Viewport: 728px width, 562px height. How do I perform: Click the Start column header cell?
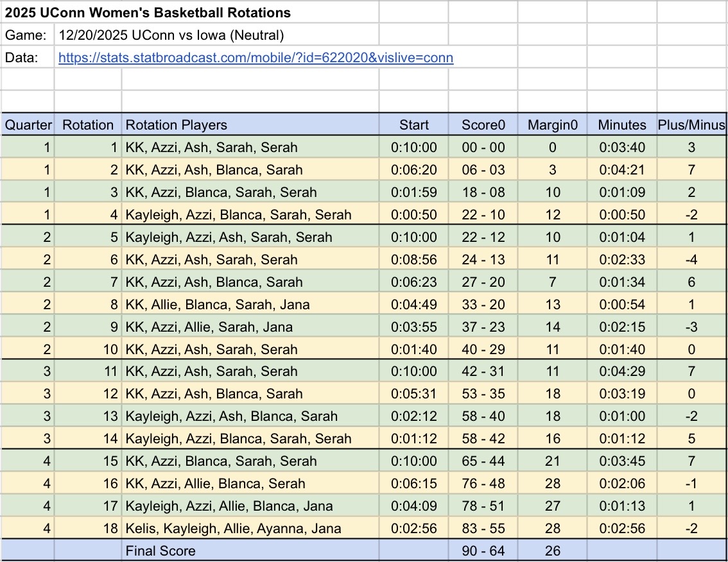point(413,125)
